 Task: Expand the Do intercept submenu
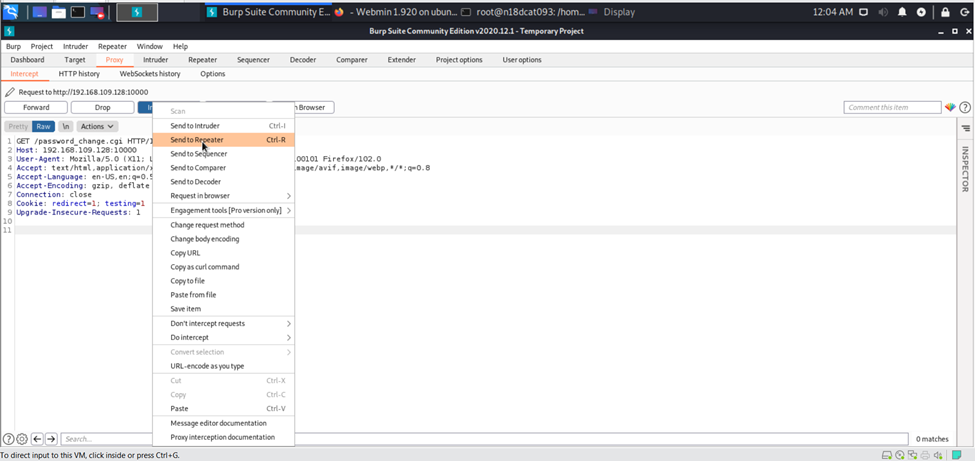[x=223, y=338]
